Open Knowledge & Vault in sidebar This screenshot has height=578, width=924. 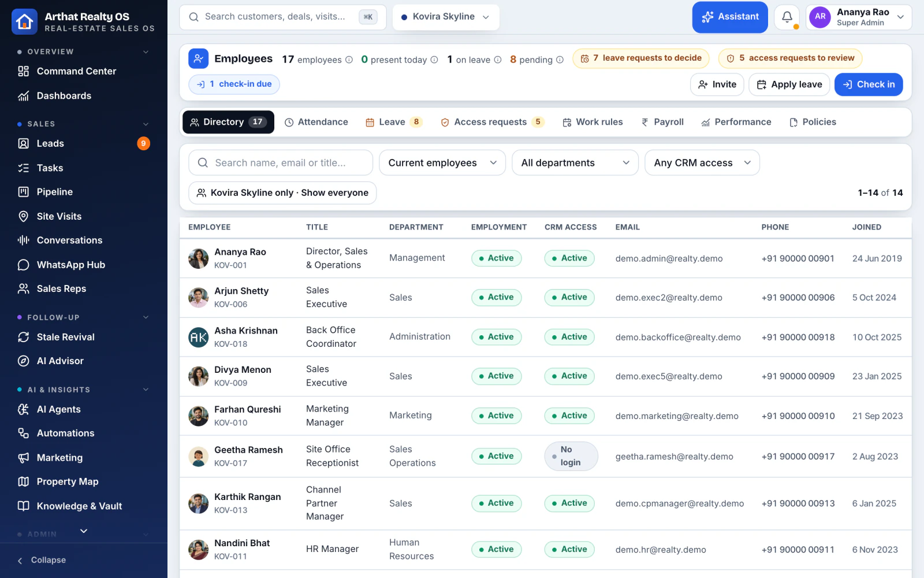(x=84, y=506)
